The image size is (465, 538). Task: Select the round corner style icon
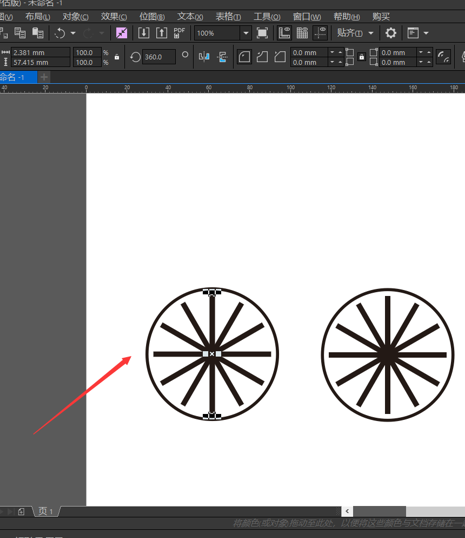click(x=244, y=57)
